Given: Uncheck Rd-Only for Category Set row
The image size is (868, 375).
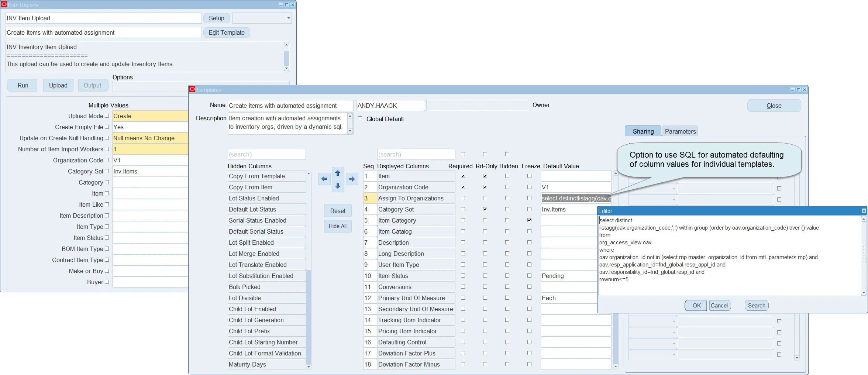Looking at the screenshot, I should click(x=485, y=209).
